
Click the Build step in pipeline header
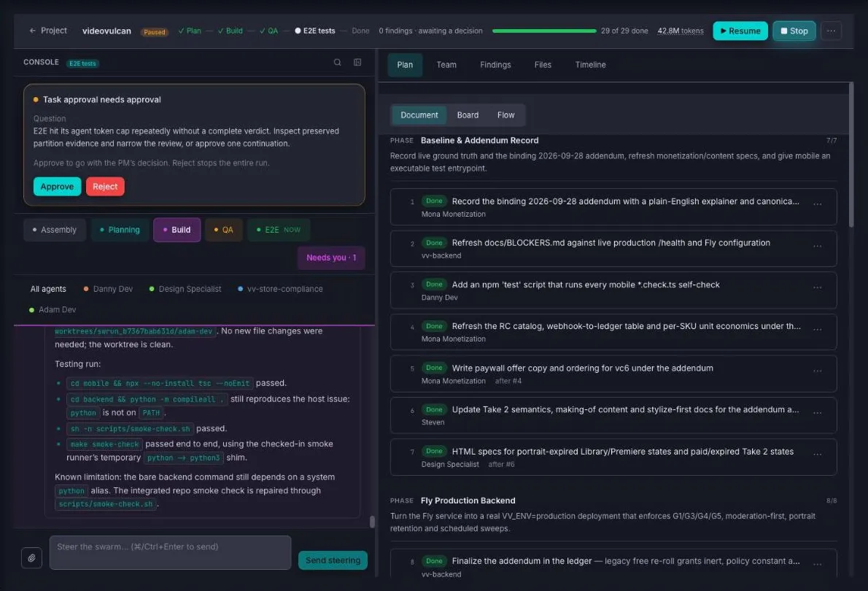pyautogui.click(x=230, y=31)
